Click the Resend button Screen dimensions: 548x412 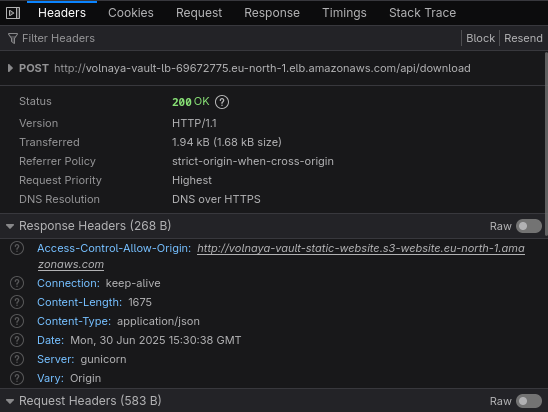(x=523, y=38)
